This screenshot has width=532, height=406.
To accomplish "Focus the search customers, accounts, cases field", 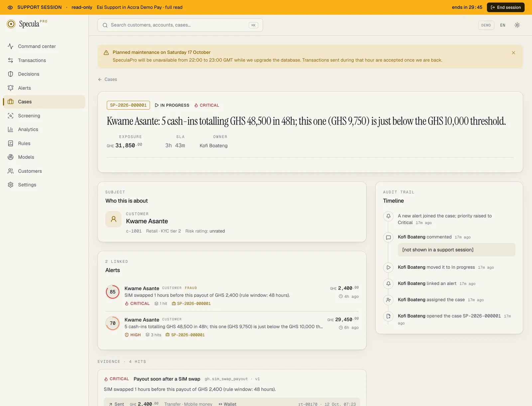I will point(180,25).
